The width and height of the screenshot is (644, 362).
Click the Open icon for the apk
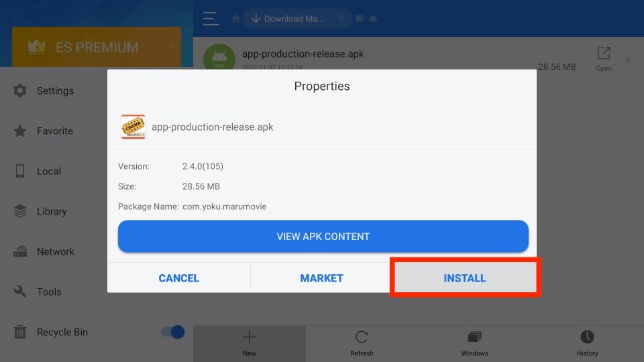604,59
